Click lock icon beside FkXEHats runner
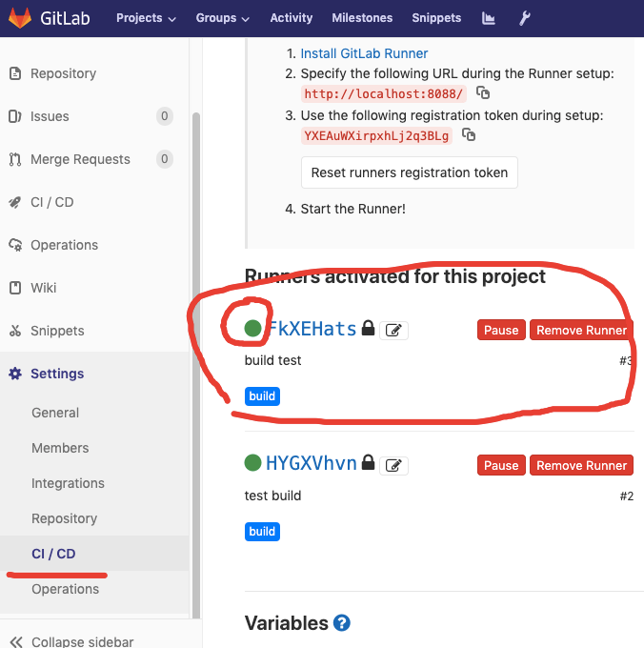Image resolution: width=644 pixels, height=648 pixels. click(x=368, y=328)
